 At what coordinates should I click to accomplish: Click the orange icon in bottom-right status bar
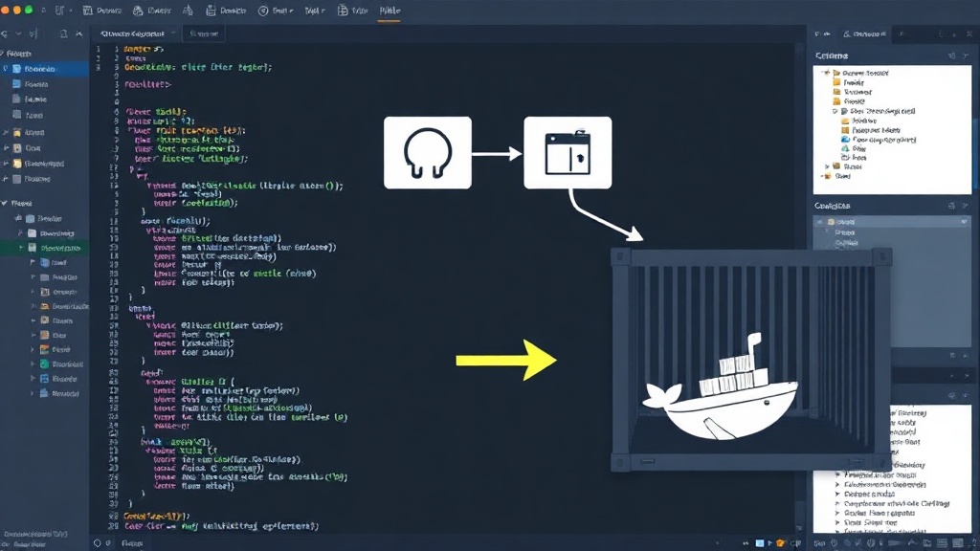tap(780, 543)
